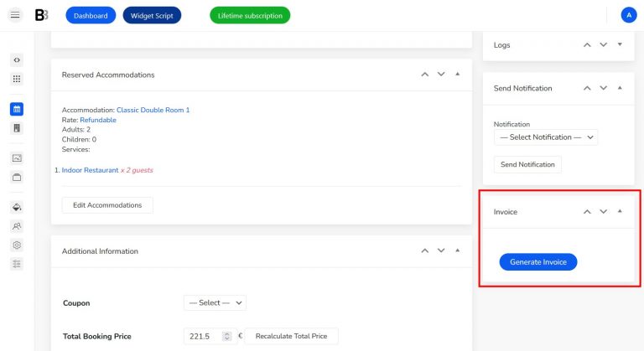644x351 pixels.
Task: Open the users sidebar icon
Action: (x=17, y=226)
